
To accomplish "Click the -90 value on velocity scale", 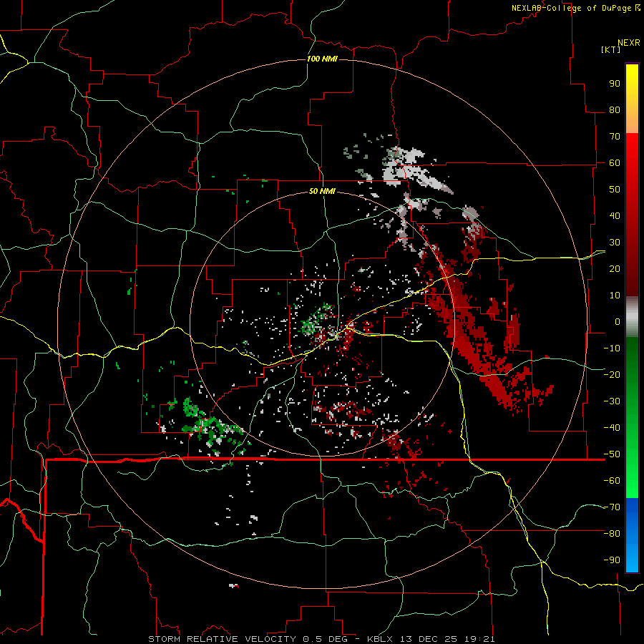I will tap(612, 560).
